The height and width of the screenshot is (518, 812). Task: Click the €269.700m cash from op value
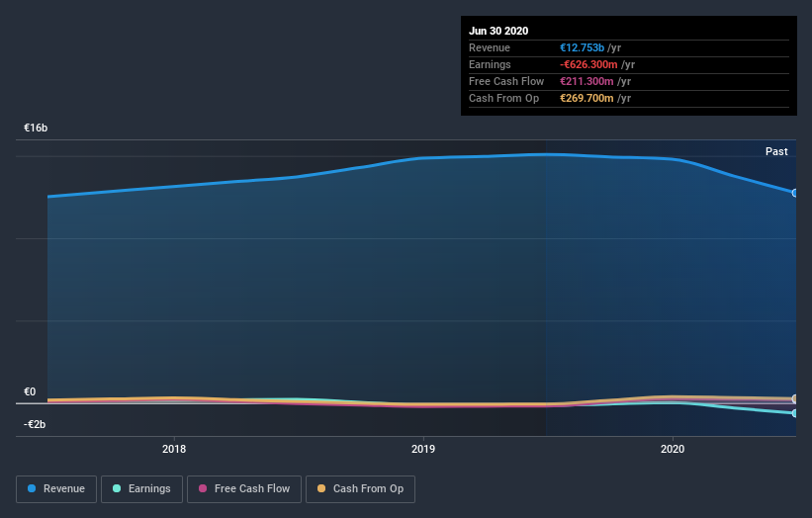pyautogui.click(x=586, y=98)
